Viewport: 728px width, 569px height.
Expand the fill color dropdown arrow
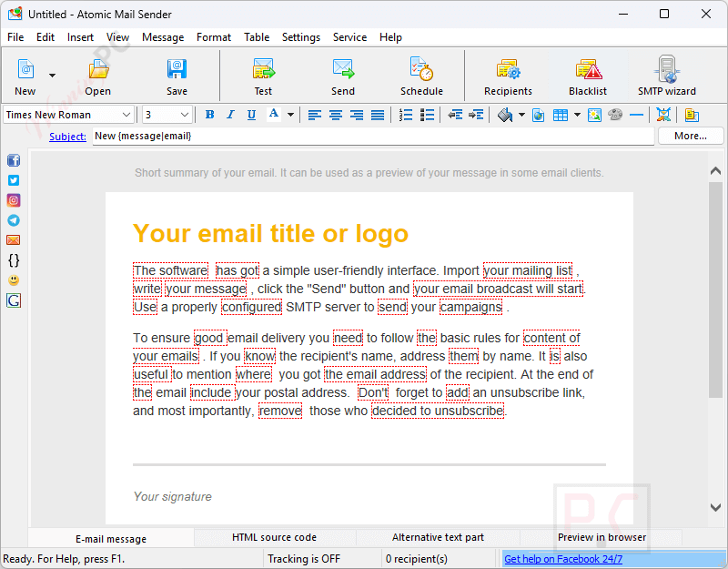(x=521, y=115)
